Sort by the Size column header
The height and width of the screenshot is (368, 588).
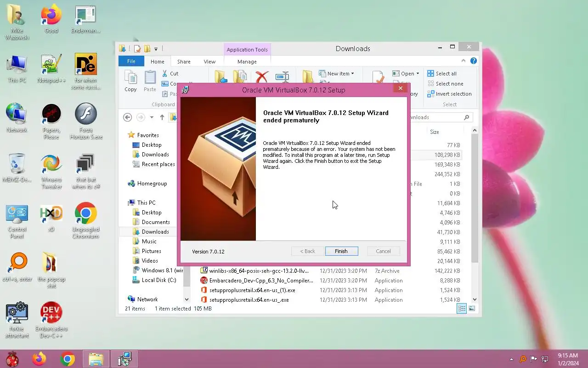(434, 132)
